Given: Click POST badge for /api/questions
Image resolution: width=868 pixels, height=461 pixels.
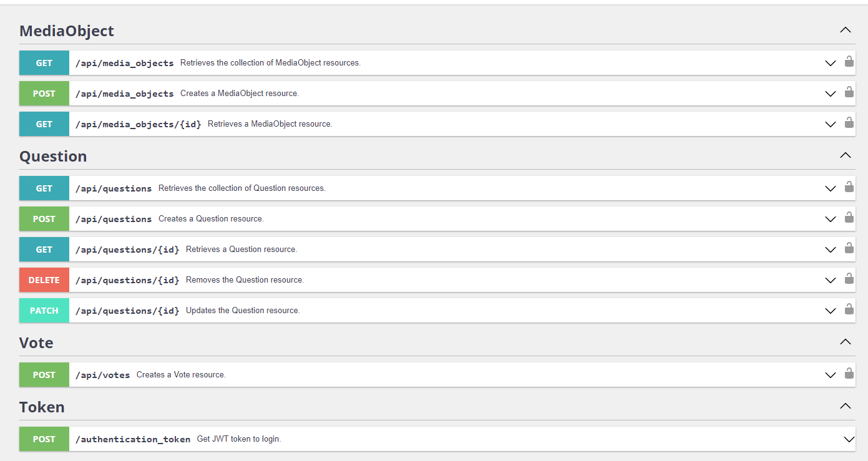Looking at the screenshot, I should [x=44, y=219].
